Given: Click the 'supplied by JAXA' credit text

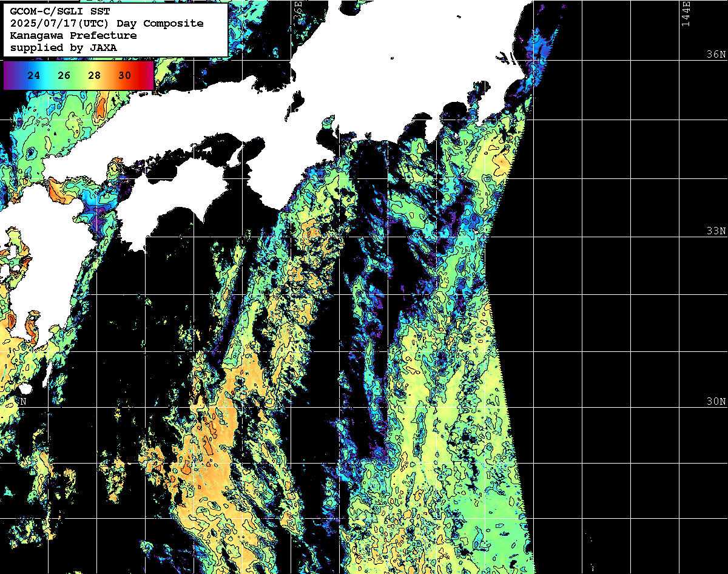Looking at the screenshot, I should 64,47.
